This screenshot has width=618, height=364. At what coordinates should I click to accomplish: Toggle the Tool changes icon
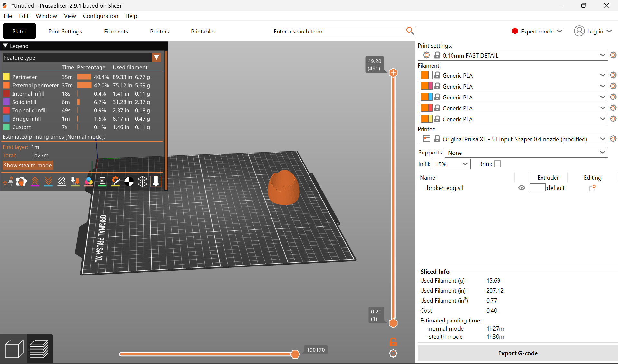[x=75, y=182]
